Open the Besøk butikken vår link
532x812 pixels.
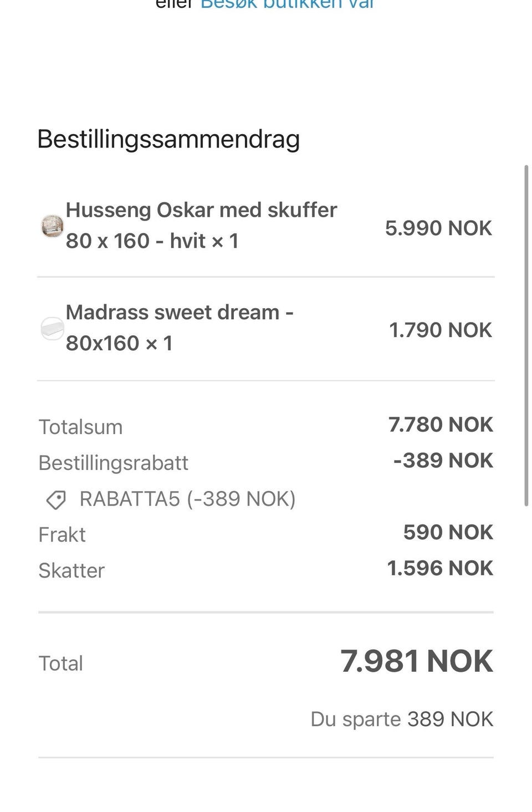click(x=287, y=4)
